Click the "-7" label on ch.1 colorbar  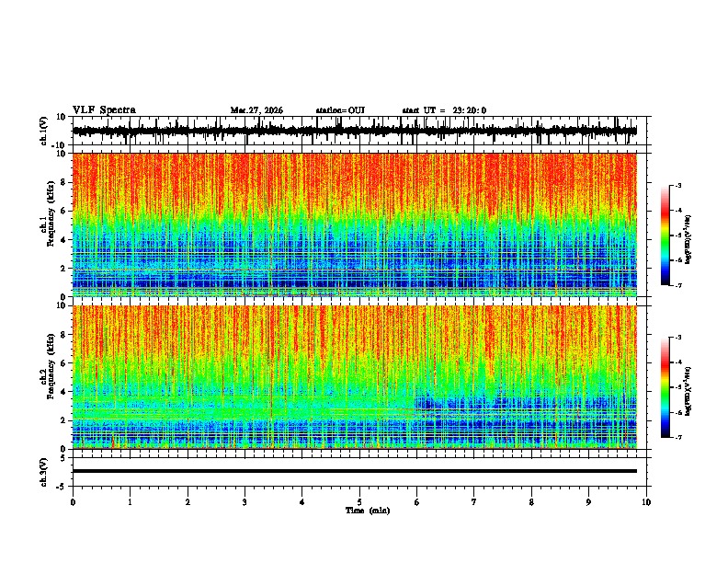click(x=678, y=285)
